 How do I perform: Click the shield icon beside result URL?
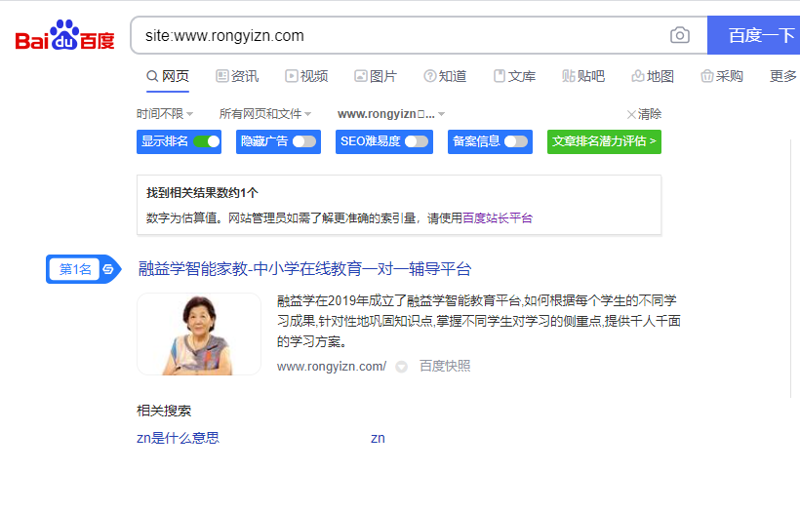[x=402, y=367]
